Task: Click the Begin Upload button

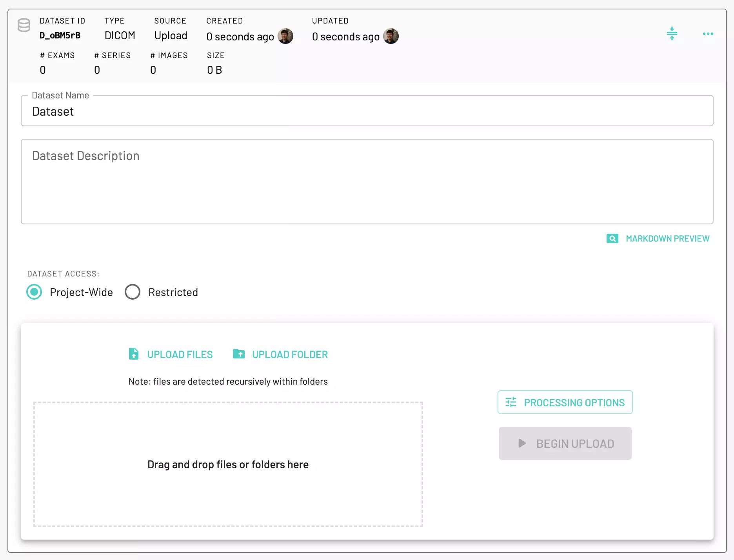Action: click(x=565, y=443)
